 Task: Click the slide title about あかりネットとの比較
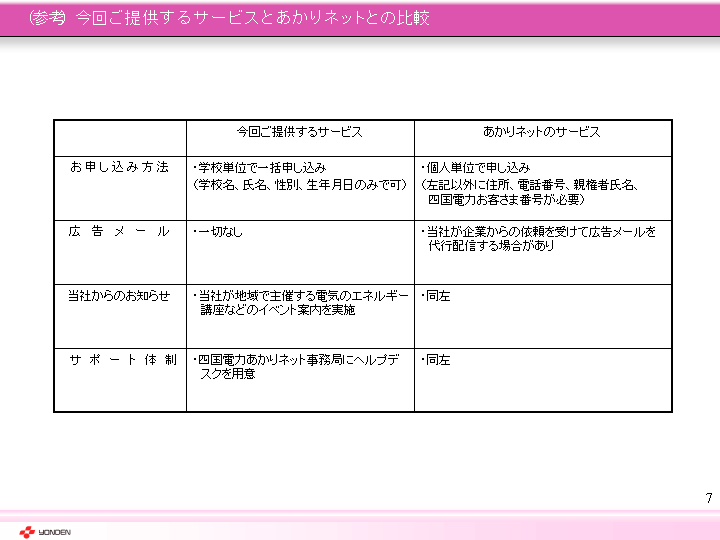pyautogui.click(x=229, y=18)
